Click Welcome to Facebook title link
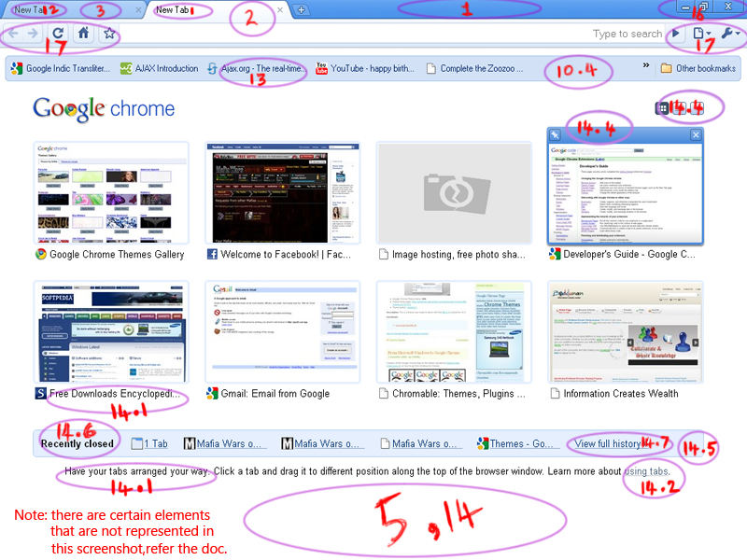 pyautogui.click(x=286, y=254)
